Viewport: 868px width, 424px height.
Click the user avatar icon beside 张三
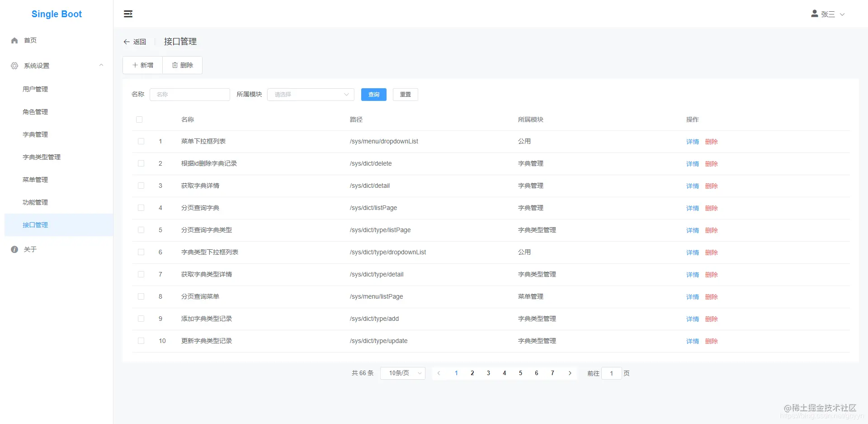pyautogui.click(x=814, y=14)
